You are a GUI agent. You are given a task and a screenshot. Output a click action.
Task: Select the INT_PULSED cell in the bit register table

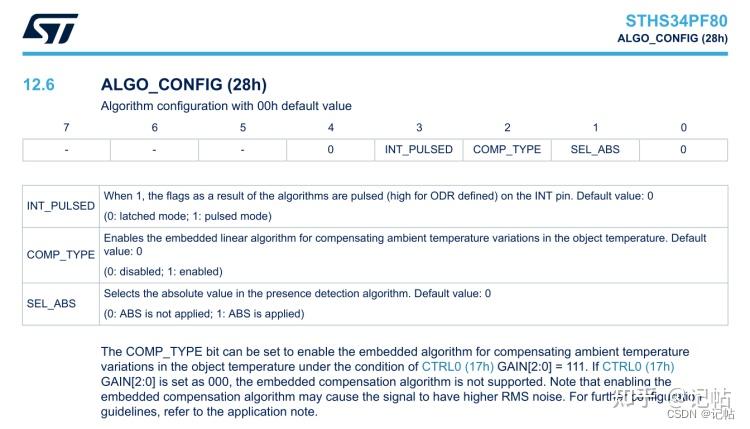click(419, 150)
